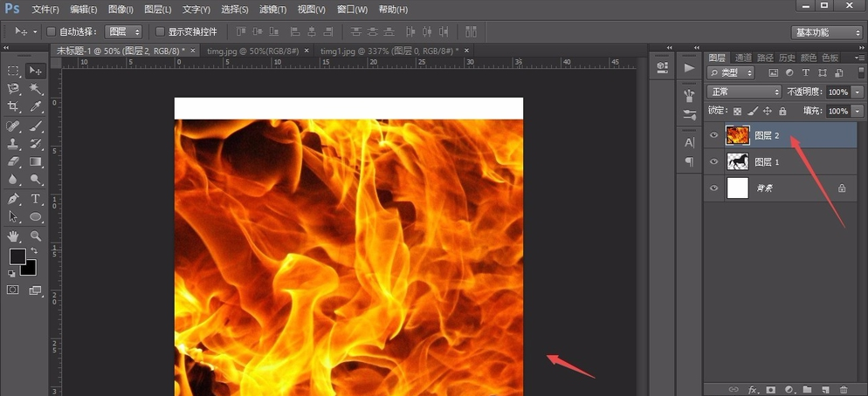Open the 正常 blend mode dropdown
This screenshot has width=868, height=396.
[x=744, y=92]
